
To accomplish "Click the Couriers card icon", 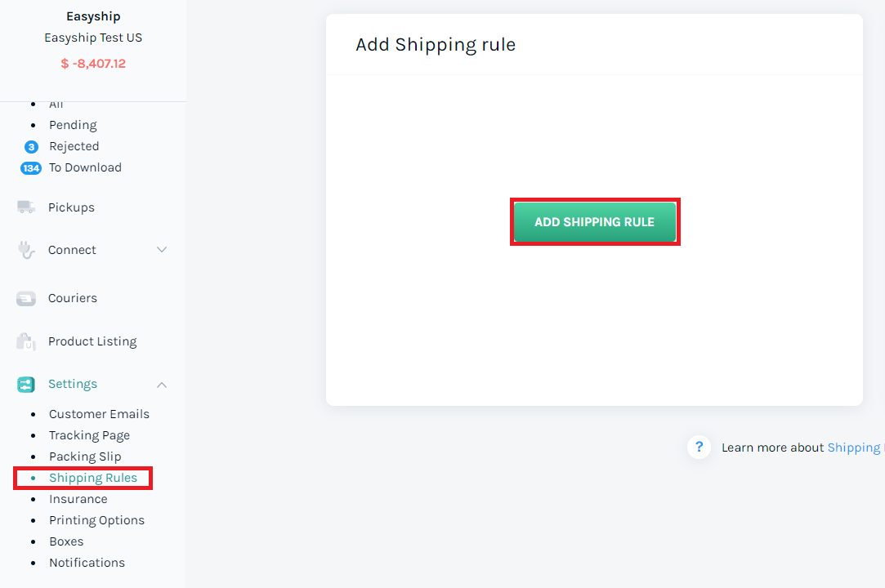I will 26,299.
